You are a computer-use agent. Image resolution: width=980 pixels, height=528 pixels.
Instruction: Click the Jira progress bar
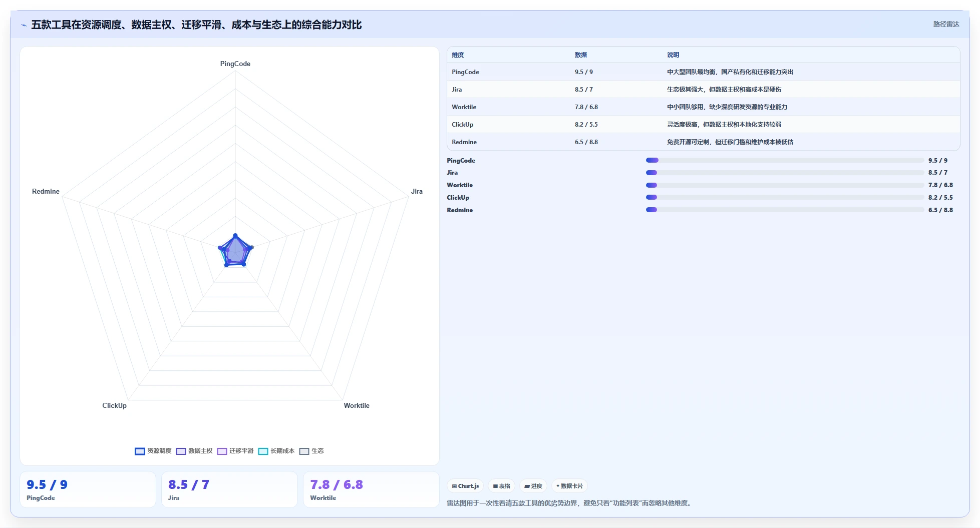(x=785, y=173)
